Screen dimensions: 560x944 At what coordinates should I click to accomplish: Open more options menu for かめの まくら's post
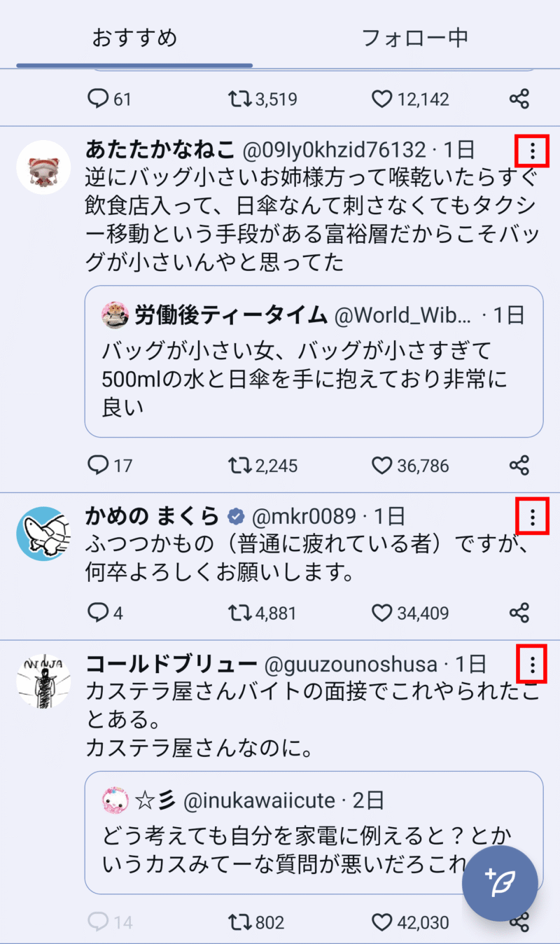[x=533, y=518]
